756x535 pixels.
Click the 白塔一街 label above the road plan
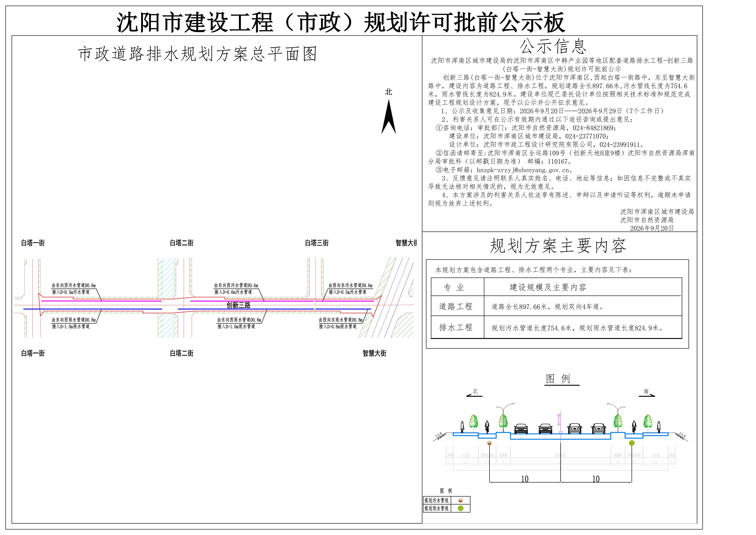tap(33, 243)
